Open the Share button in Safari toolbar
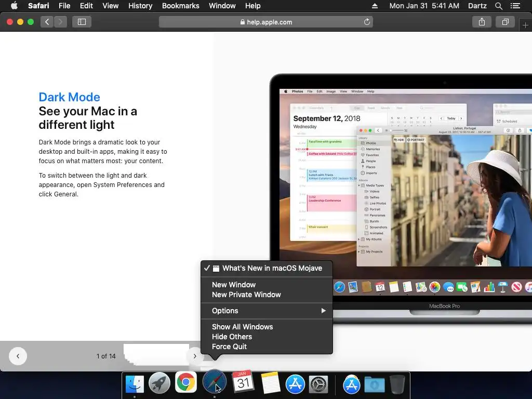This screenshot has height=399, width=532. (x=482, y=22)
